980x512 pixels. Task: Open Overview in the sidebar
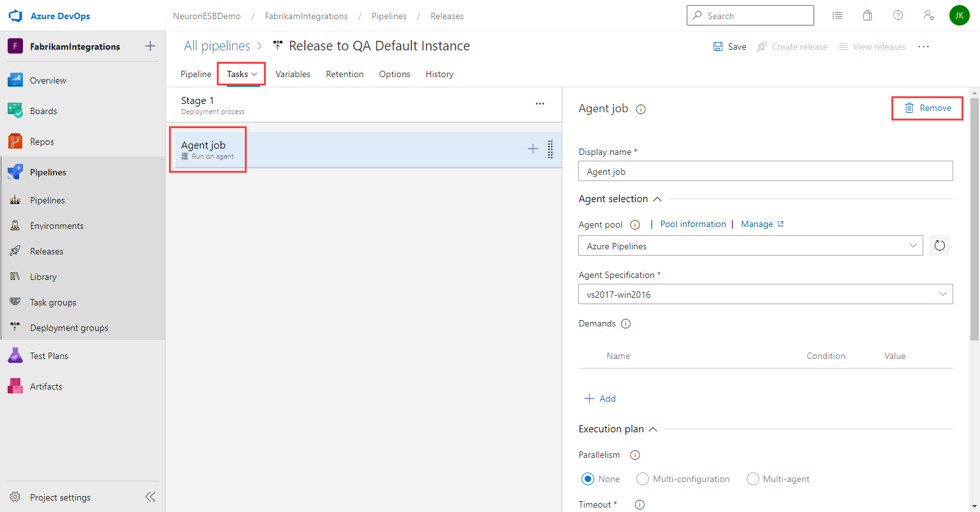tap(48, 80)
